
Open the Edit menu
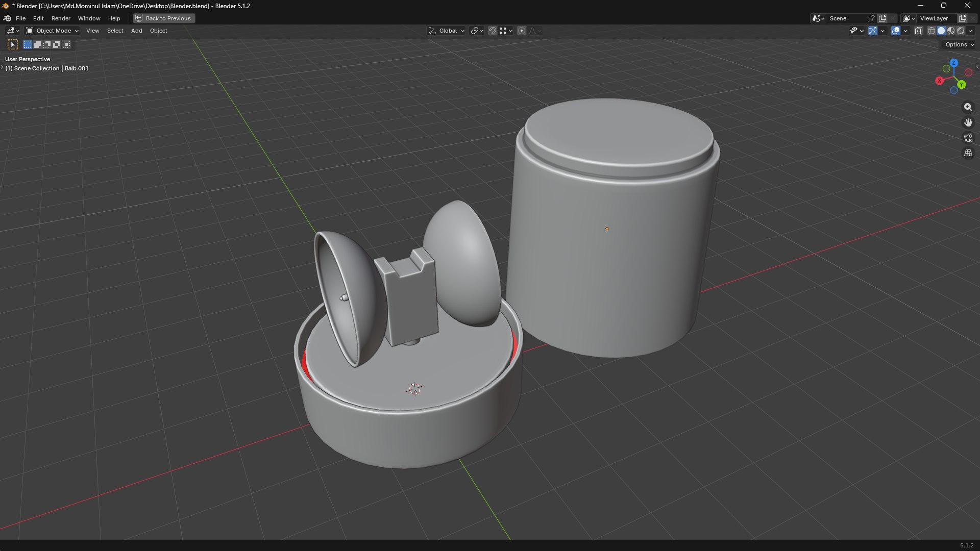click(38, 18)
